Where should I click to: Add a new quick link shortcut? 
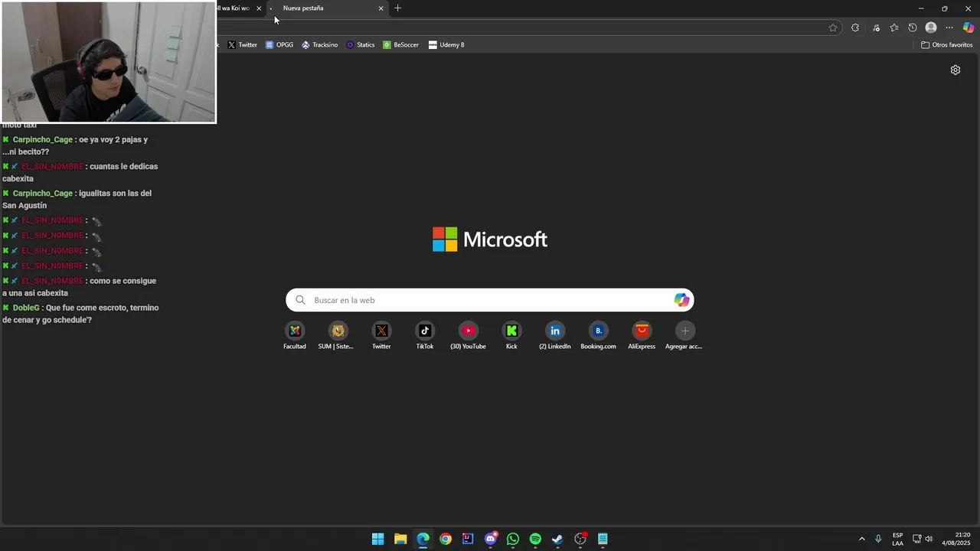tap(684, 335)
